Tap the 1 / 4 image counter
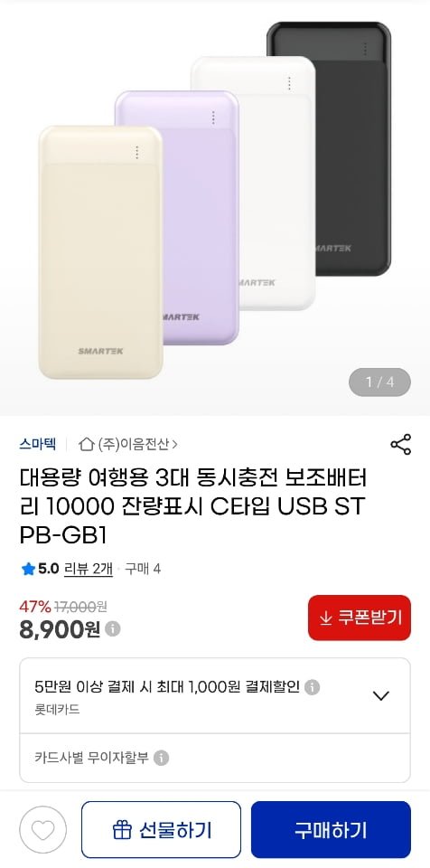Viewport: 430px width, 868px height. pyautogui.click(x=379, y=382)
